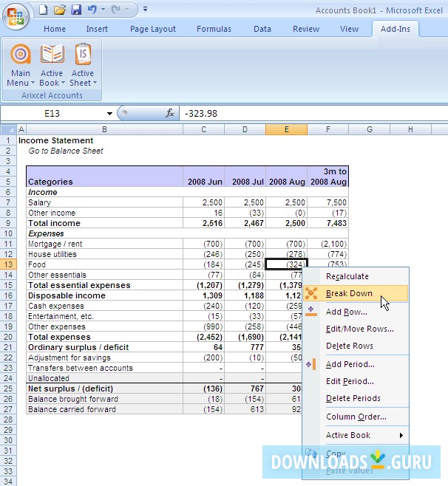
Task: Click the Break Down menu icon
Action: tap(311, 293)
